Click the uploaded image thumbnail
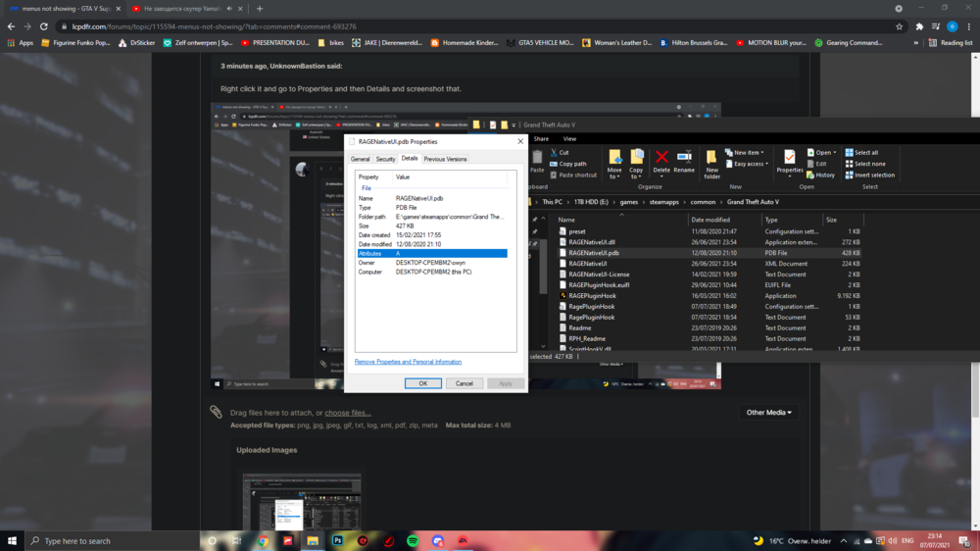Image resolution: width=980 pixels, height=551 pixels. 302,502
